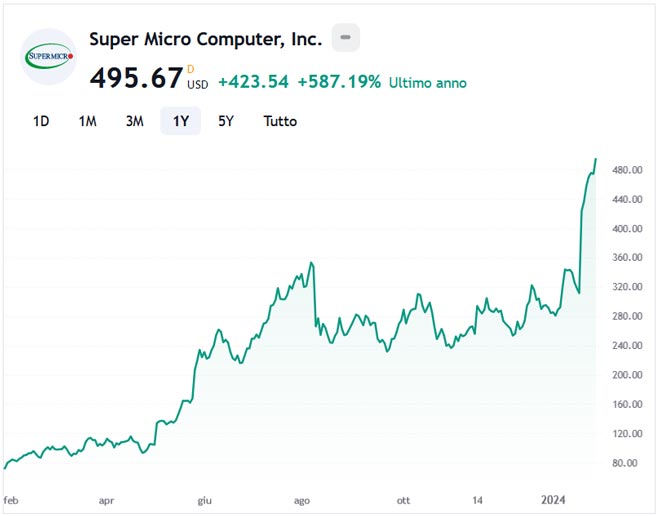Select the highlighted 1Y range tab
The image size is (660, 516).
[x=181, y=121]
